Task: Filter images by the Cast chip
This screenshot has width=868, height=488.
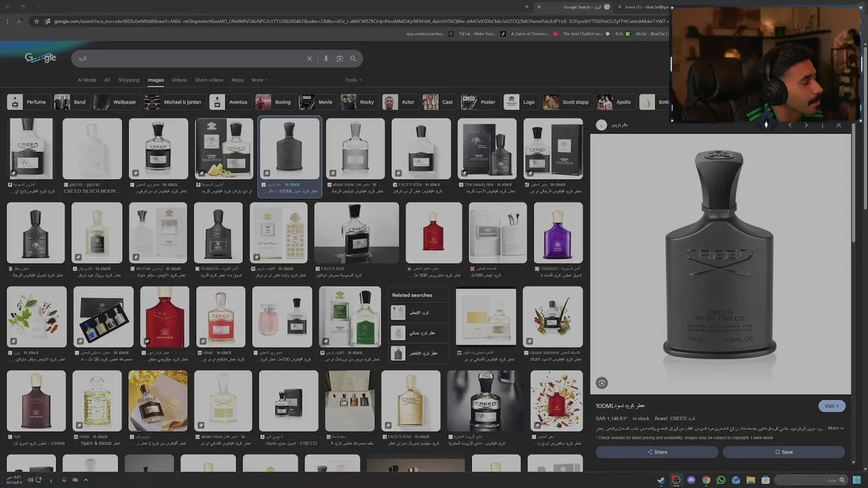Action: [439, 102]
